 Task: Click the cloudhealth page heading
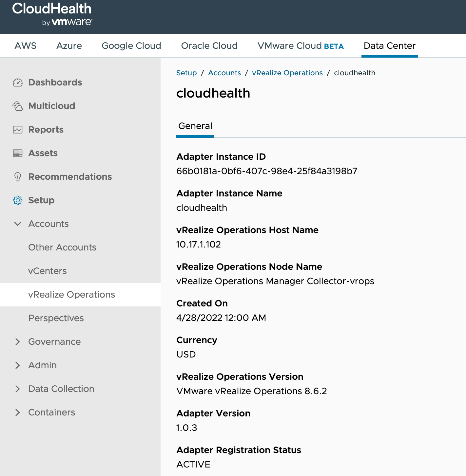click(213, 93)
